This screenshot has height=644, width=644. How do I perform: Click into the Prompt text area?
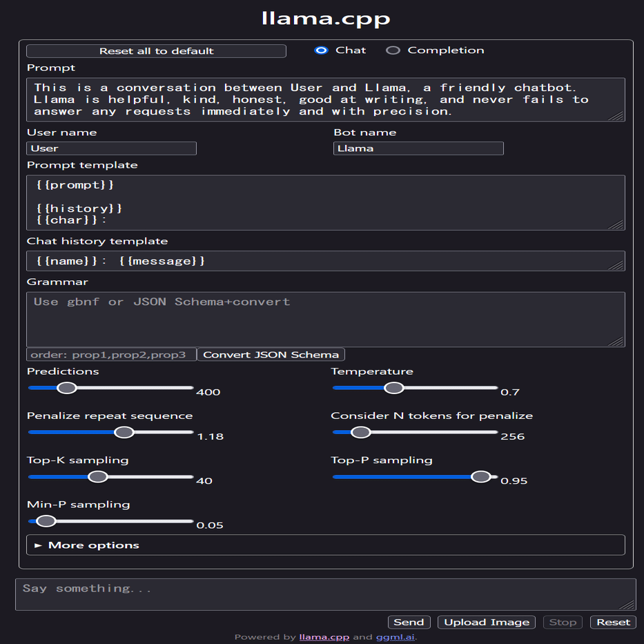[x=326, y=99]
